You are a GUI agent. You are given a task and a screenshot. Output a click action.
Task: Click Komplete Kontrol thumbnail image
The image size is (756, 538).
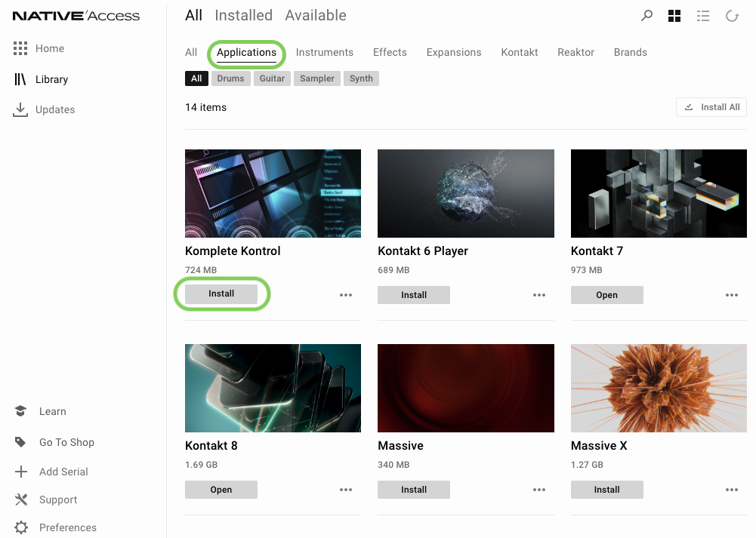point(273,193)
